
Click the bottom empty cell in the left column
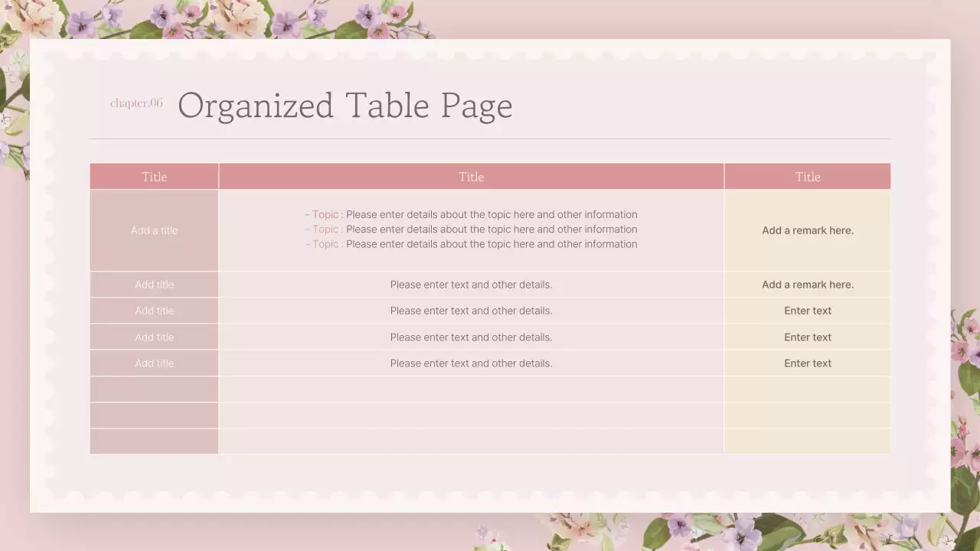click(154, 441)
